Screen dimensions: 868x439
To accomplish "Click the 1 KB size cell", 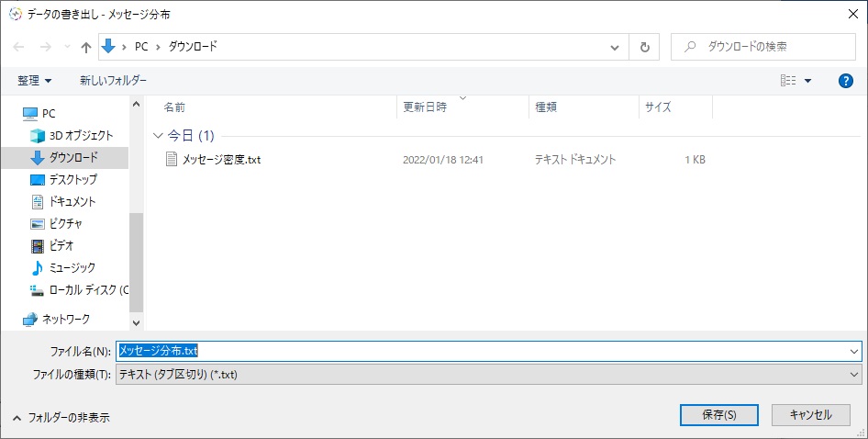I will coord(695,160).
